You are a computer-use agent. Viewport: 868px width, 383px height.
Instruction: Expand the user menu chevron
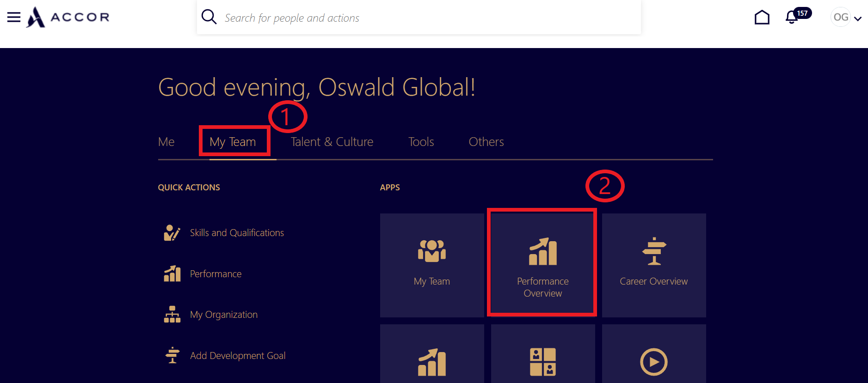858,19
